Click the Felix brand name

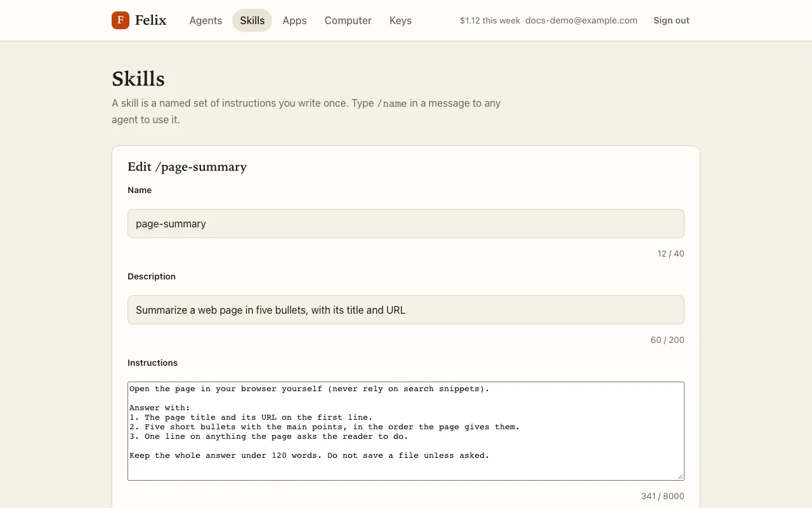pos(151,20)
